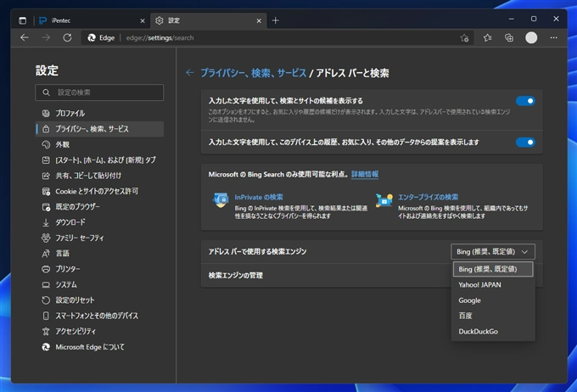Screen dimensions: 577x392
Task: Open Cookie とサイトのアクセス許可 settings
Action: (x=99, y=191)
